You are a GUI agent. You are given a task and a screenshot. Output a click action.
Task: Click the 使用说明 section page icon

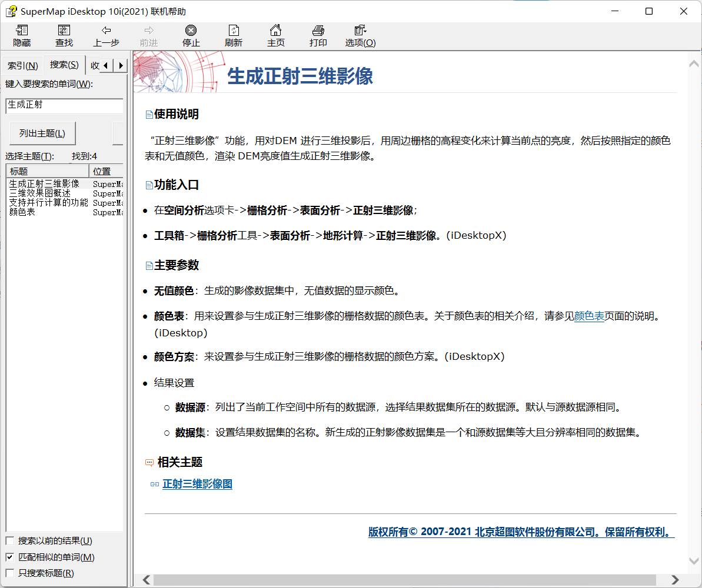[x=149, y=115]
